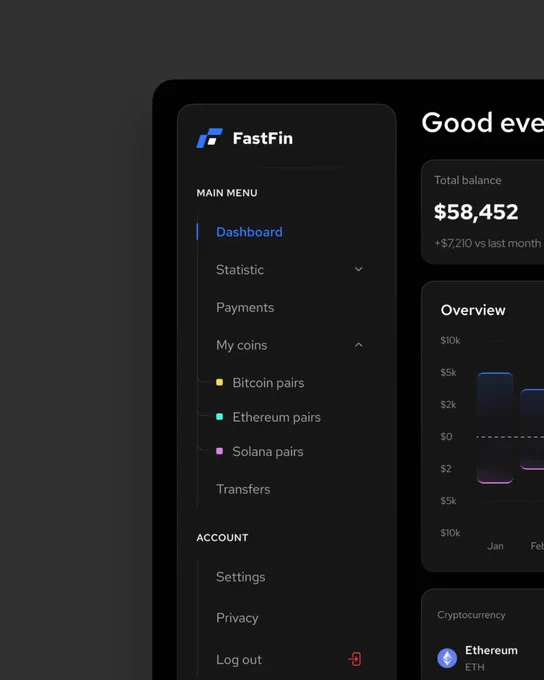Viewport: 544px width, 680px height.
Task: Click the yellow Bitcoin pairs marker
Action: [x=220, y=382]
